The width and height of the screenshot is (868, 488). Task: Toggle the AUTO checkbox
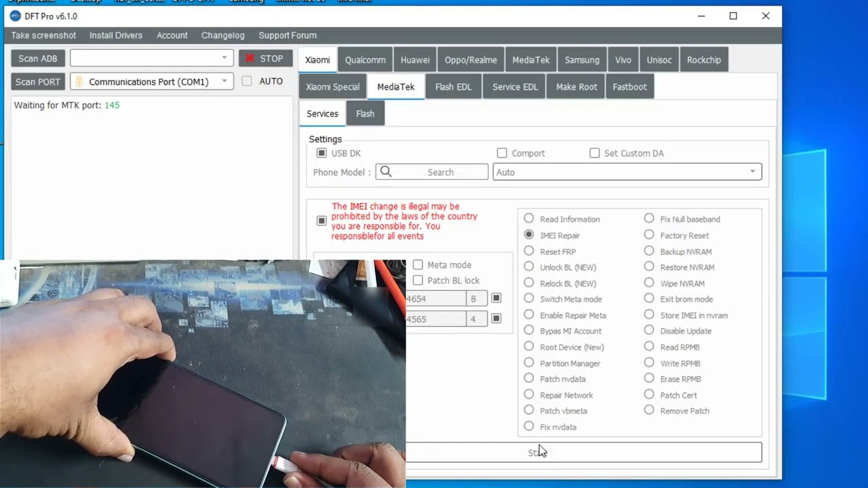click(x=247, y=81)
